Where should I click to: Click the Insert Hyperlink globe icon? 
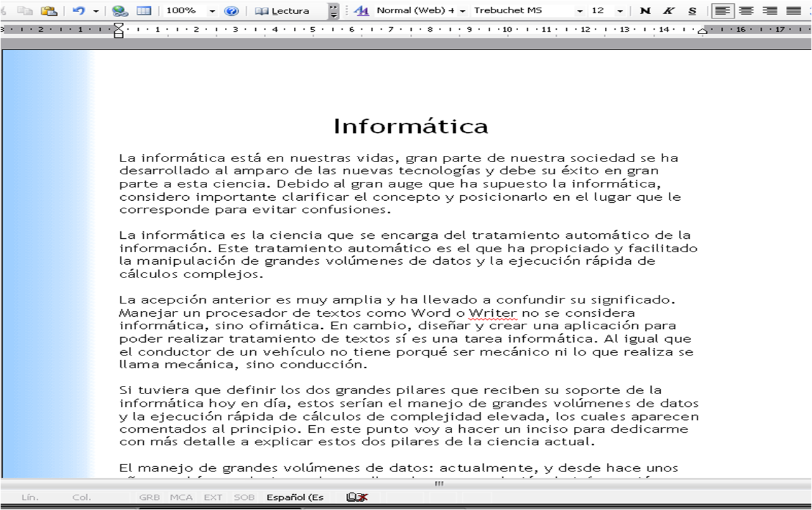point(120,11)
